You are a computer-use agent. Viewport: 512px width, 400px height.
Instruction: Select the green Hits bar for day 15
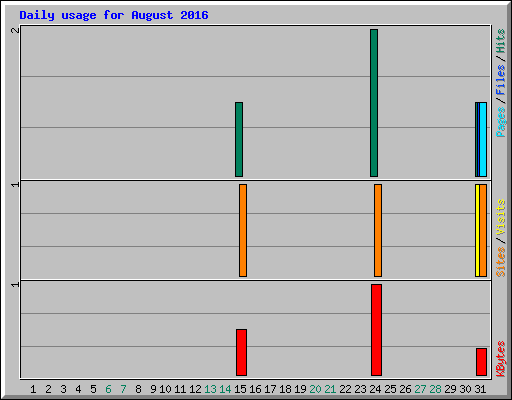(x=239, y=139)
